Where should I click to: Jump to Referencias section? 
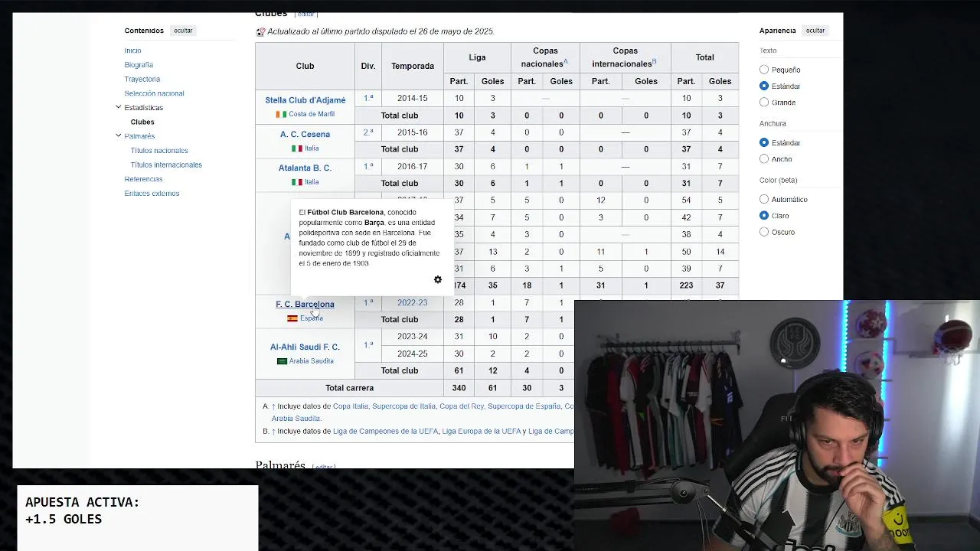pyautogui.click(x=144, y=179)
